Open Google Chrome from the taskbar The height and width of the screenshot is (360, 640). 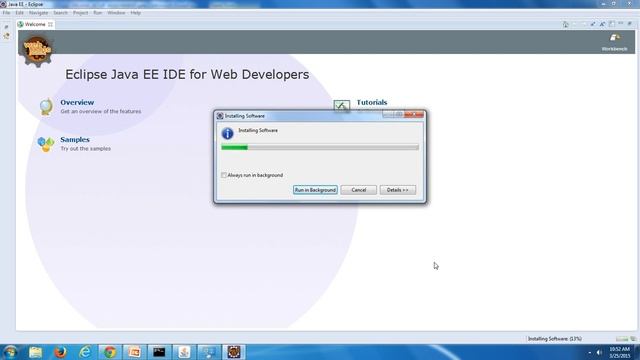(x=110, y=352)
